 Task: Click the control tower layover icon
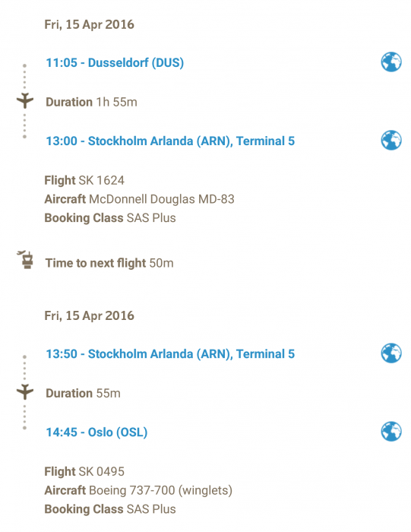coord(26,260)
